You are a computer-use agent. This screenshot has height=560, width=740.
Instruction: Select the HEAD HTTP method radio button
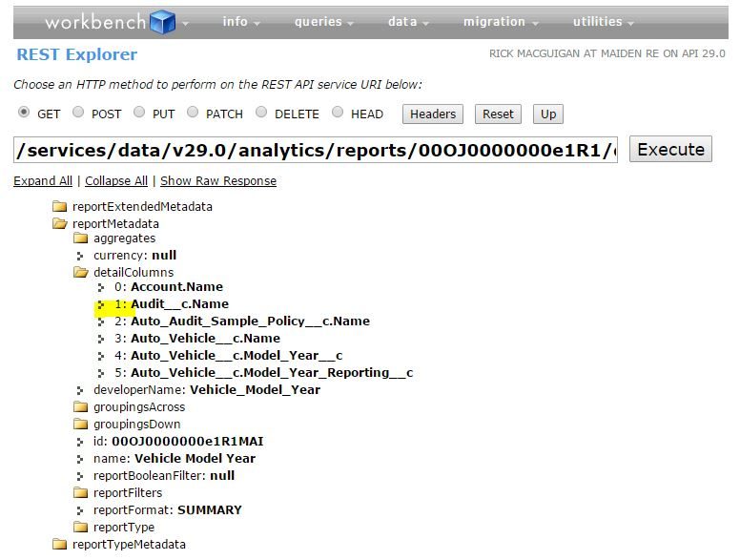pos(338,113)
